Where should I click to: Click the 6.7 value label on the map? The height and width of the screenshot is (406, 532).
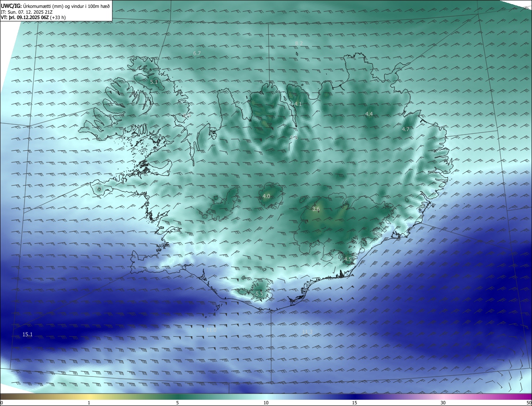click(197, 54)
